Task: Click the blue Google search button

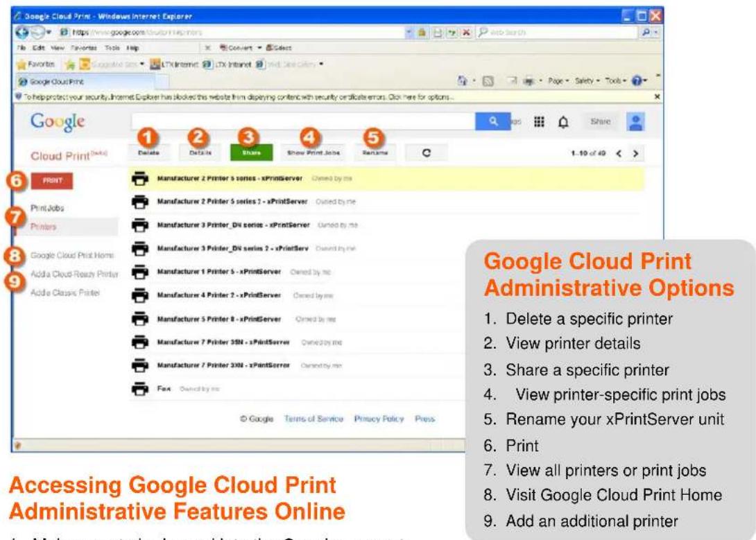Action: click(492, 121)
